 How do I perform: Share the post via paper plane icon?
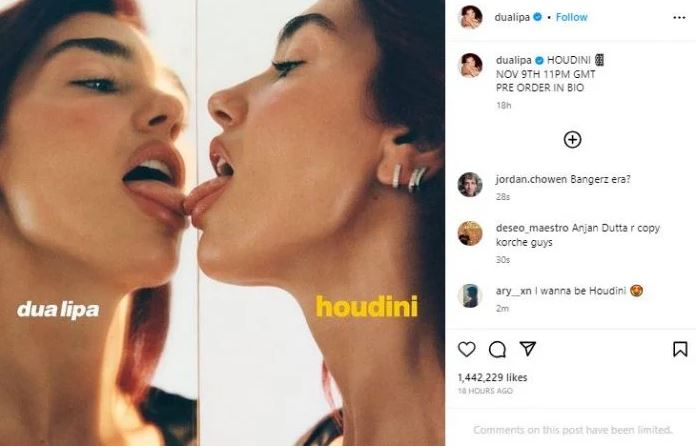[x=528, y=349]
